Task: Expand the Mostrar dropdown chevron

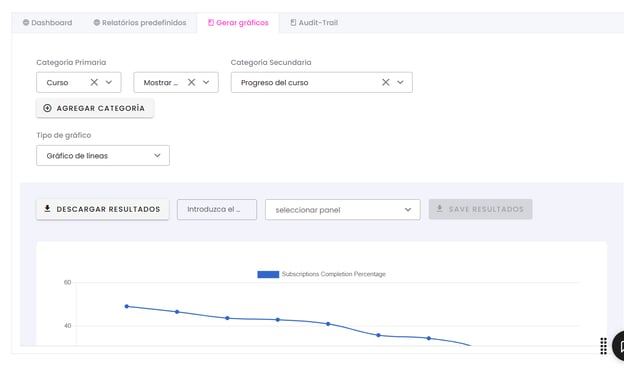Action: 206,82
